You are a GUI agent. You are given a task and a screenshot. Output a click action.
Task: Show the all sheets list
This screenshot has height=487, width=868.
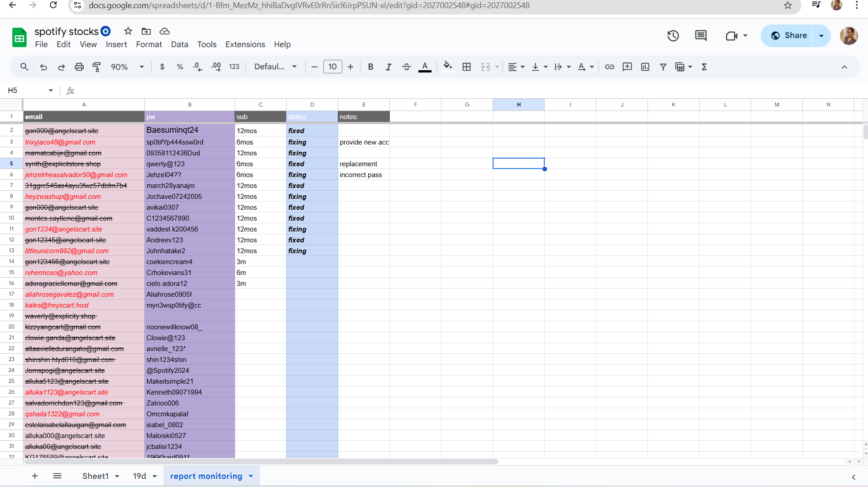57,476
